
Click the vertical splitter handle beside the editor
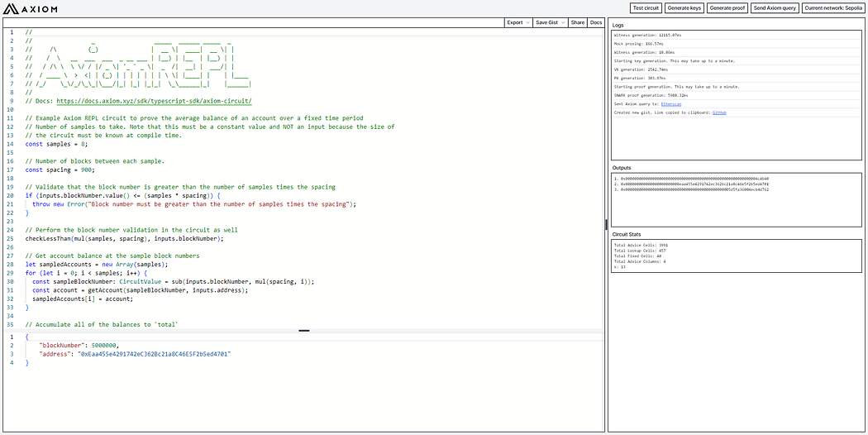[x=606, y=224]
